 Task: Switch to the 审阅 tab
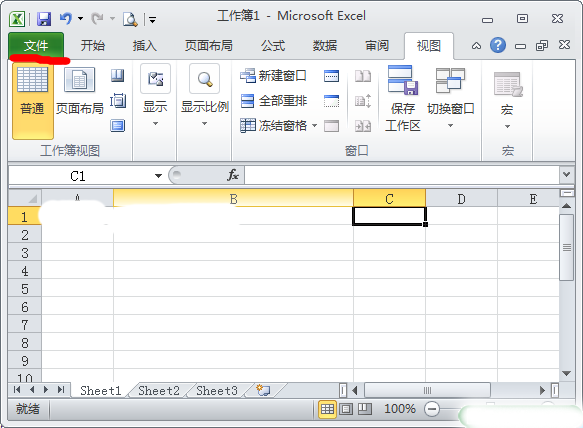point(377,46)
